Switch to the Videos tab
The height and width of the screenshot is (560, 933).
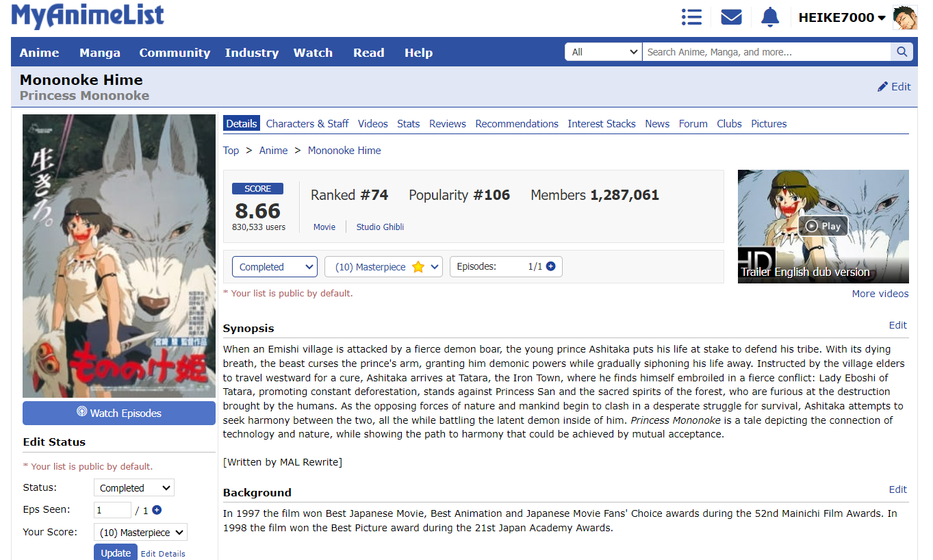373,124
